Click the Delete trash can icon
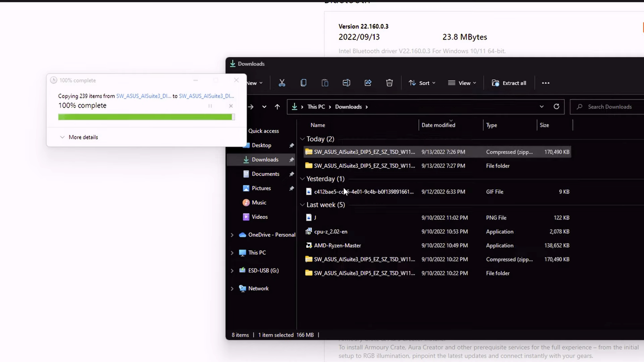This screenshot has height=362, width=644. 389,83
